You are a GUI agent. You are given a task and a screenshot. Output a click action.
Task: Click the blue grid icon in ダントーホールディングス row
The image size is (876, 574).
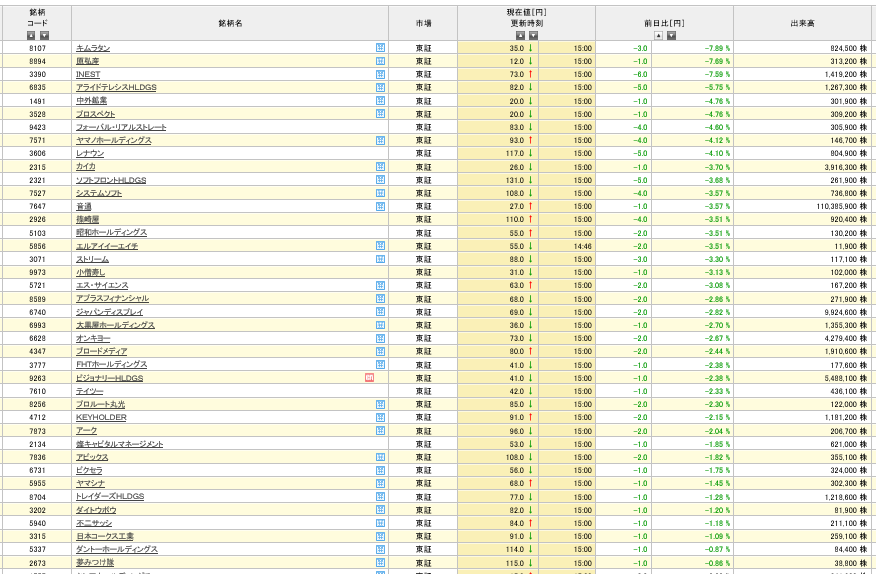(x=380, y=549)
